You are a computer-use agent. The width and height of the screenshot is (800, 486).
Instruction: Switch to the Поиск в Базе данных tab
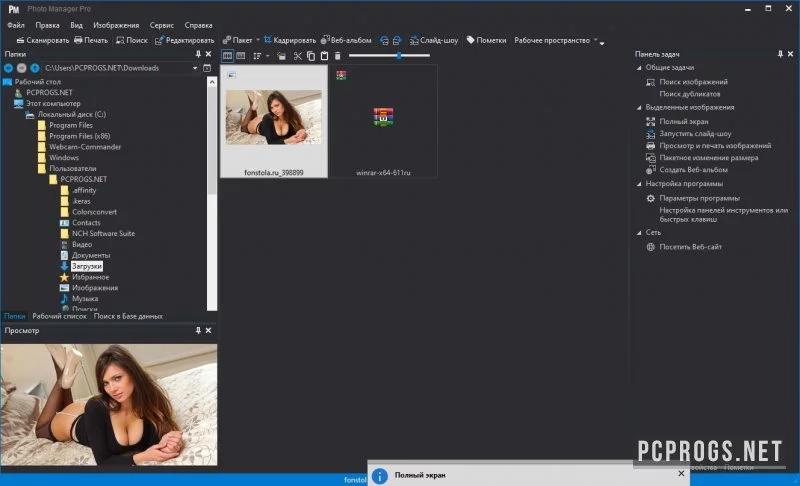click(128, 316)
